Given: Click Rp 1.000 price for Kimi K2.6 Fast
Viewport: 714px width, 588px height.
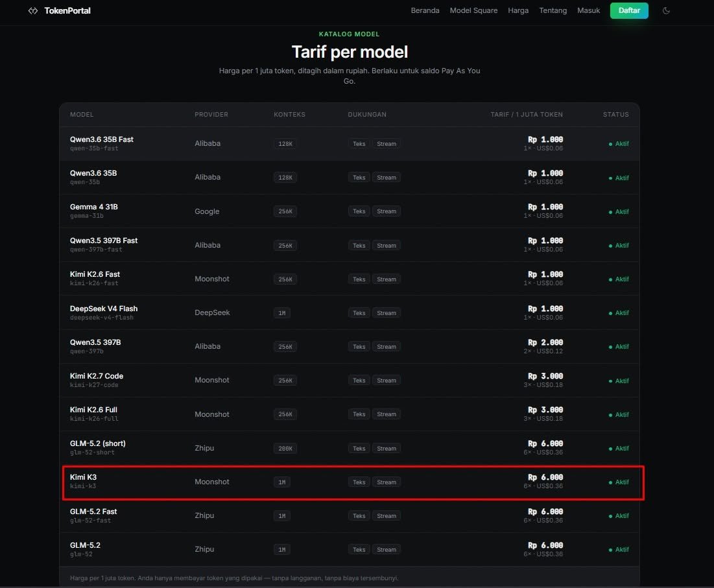Looking at the screenshot, I should point(545,274).
